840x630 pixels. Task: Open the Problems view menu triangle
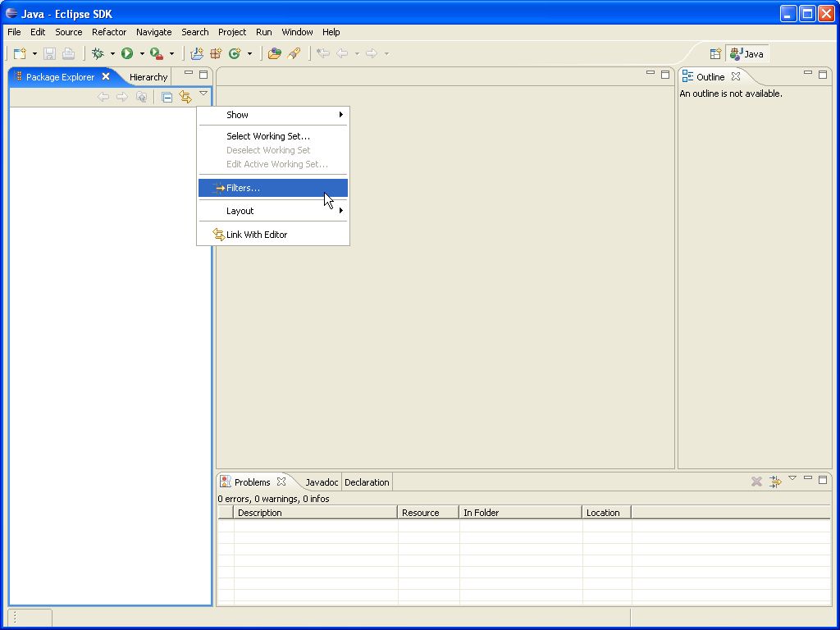pos(792,478)
